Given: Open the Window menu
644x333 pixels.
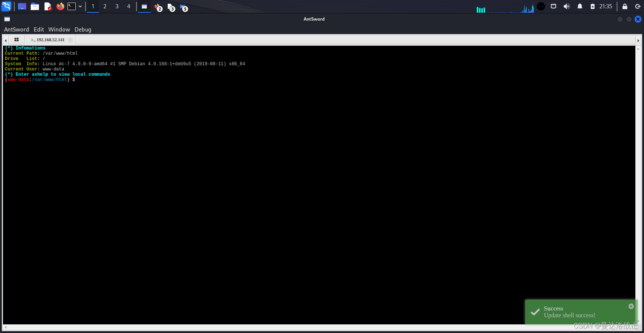Looking at the screenshot, I should coord(59,30).
